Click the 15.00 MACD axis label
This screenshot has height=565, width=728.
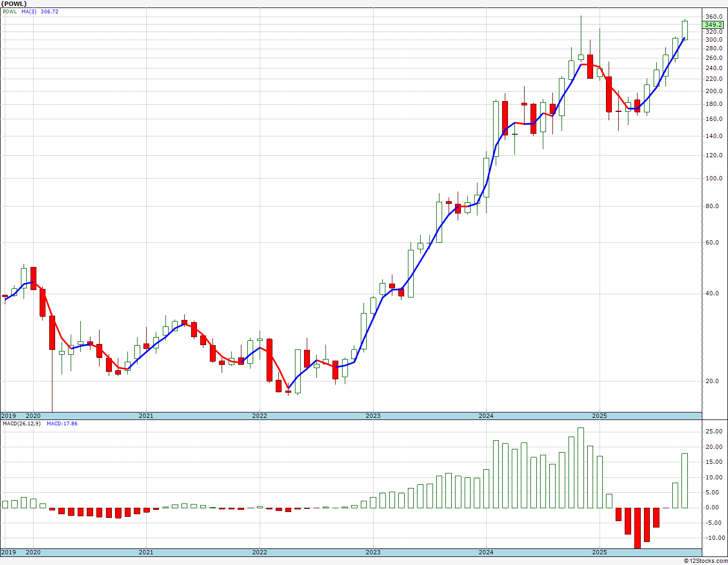pos(714,462)
